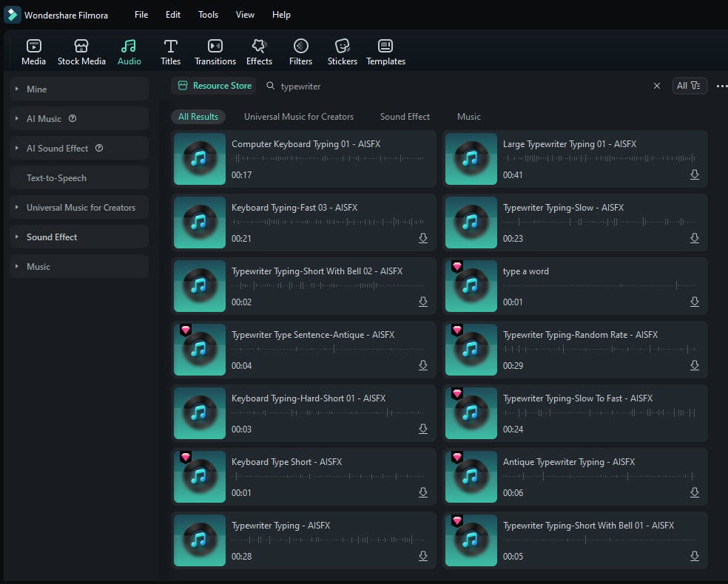Viewport: 728px width, 584px height.
Task: Download Typewriter Typing-Random Rate - AISFX
Action: (x=695, y=365)
